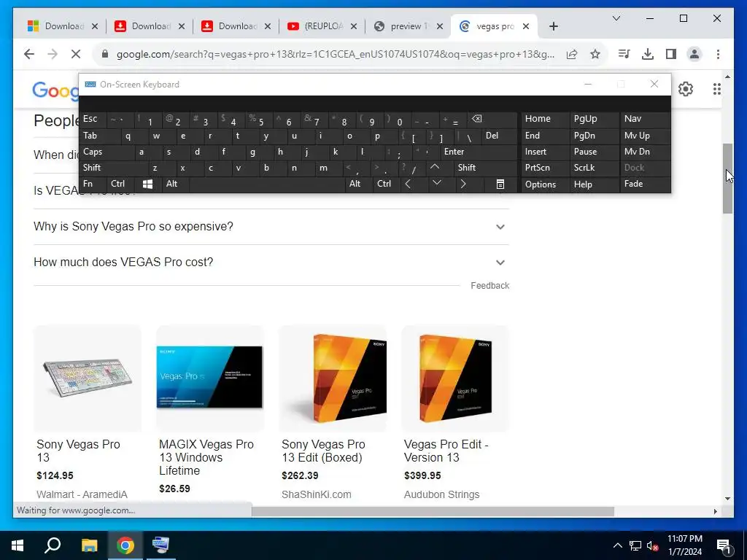Viewport: 747px width, 560px height.
Task: Click the right arrow key on On-Screen Keyboard
Action: tap(463, 184)
